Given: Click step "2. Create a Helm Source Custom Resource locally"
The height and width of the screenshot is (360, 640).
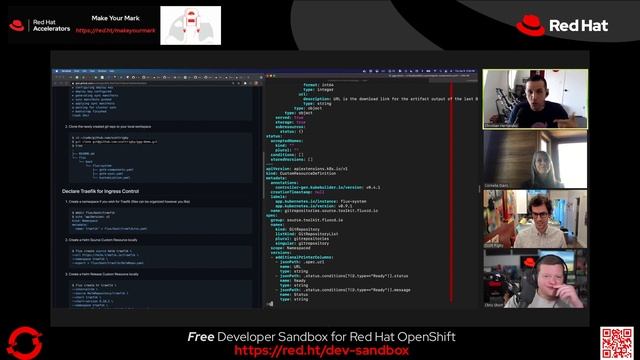Looking at the screenshot, I should [101, 240].
